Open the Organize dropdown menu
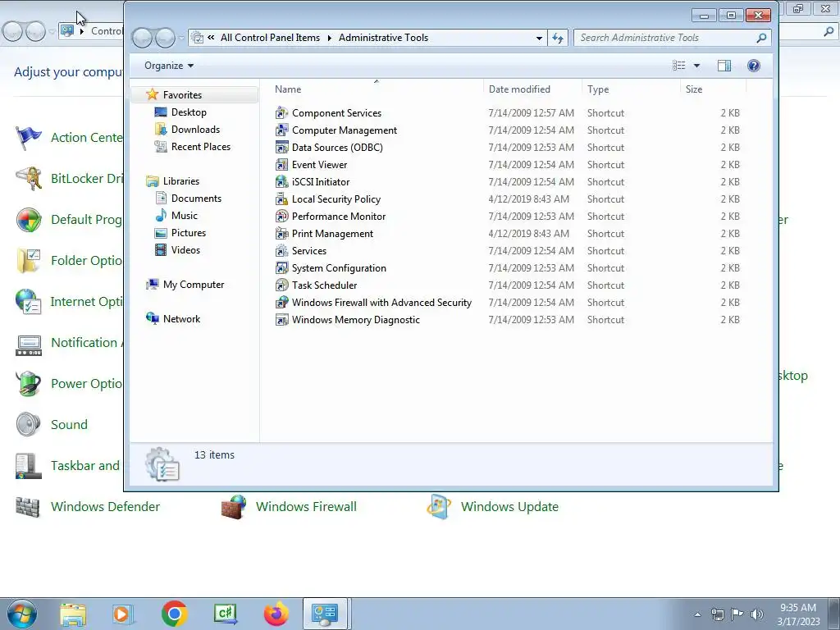Viewport: 840px width, 630px height. point(169,66)
